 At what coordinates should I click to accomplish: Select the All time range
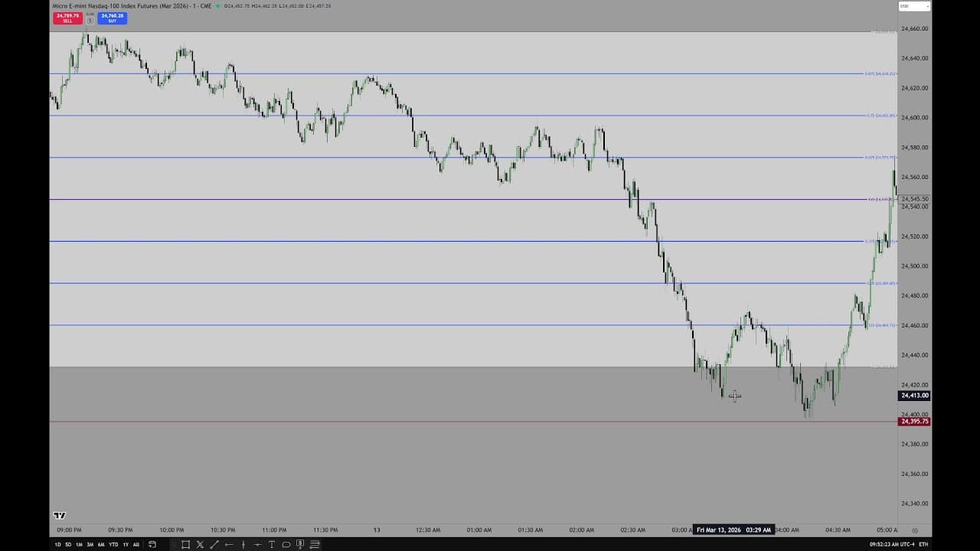pos(136,545)
